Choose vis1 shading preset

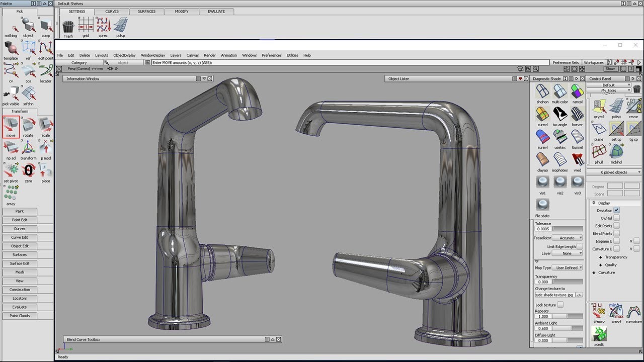[x=542, y=185]
